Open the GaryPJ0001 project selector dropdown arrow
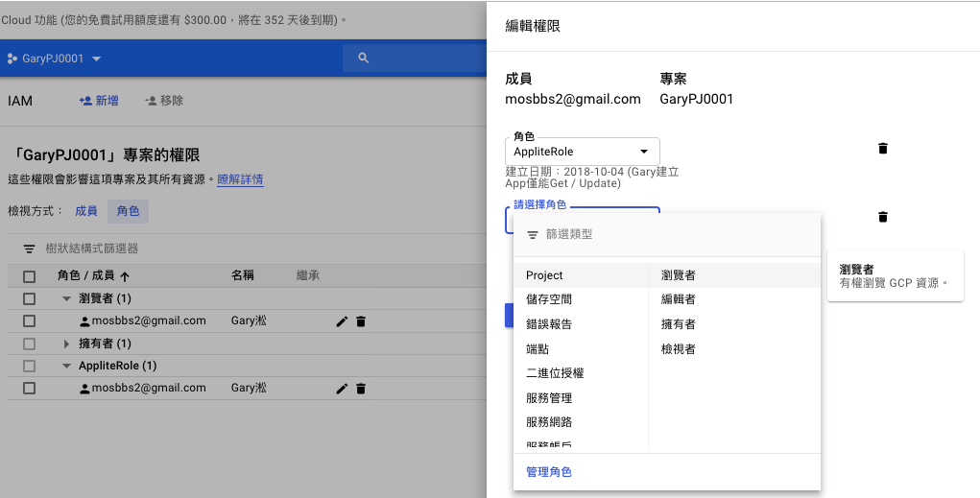The width and height of the screenshot is (980, 498). tap(96, 59)
